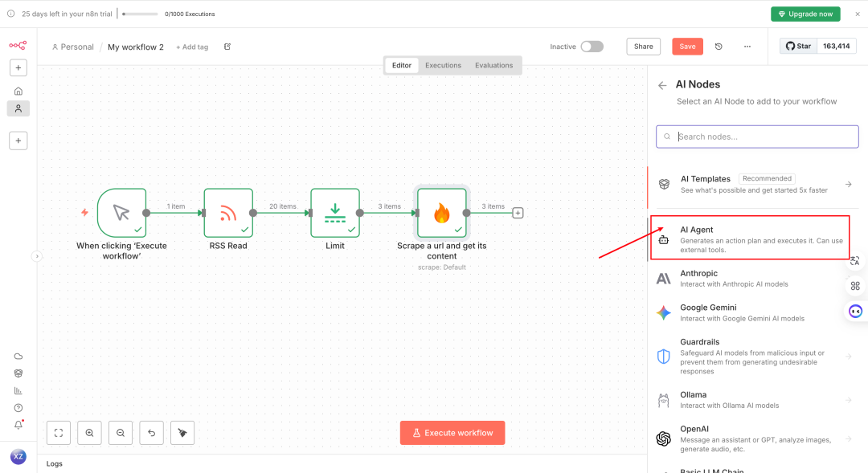Click the XZ user avatar
The height and width of the screenshot is (473, 868).
pyautogui.click(x=18, y=456)
